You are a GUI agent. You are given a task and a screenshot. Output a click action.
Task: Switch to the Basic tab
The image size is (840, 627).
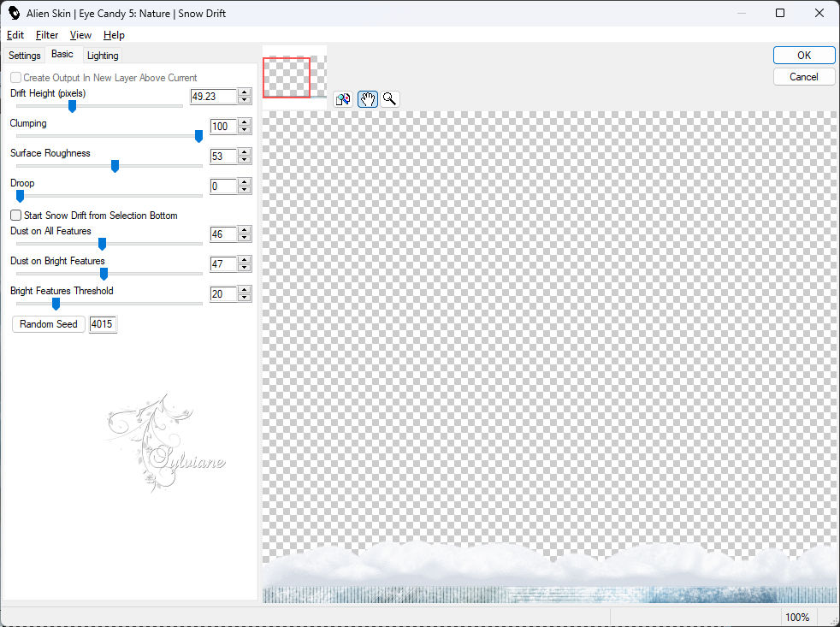[x=62, y=54]
